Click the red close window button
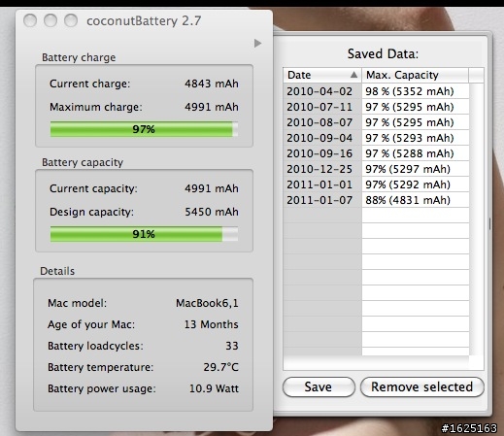Viewport: 504px width, 436px height. pyautogui.click(x=30, y=20)
